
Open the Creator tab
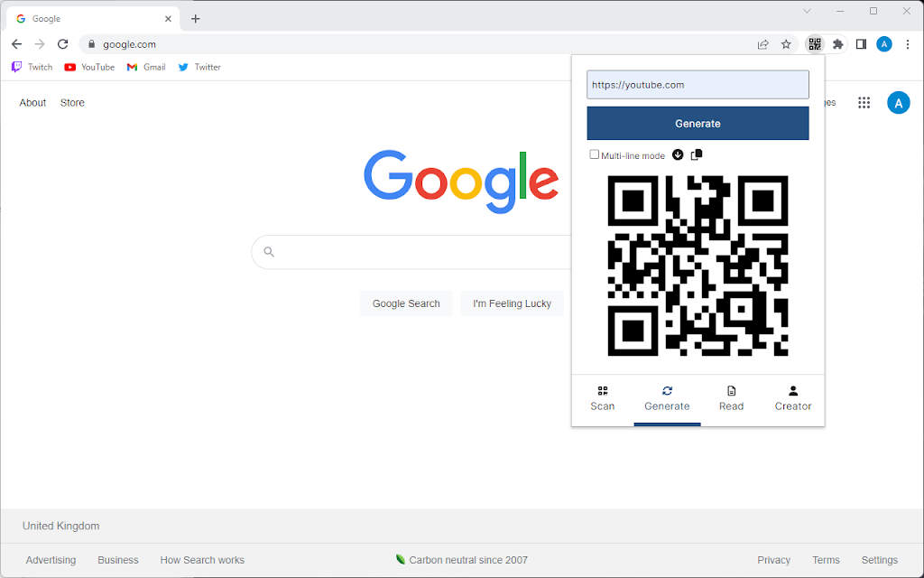(793, 398)
